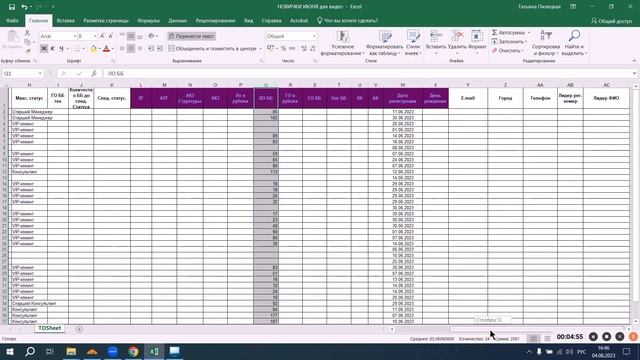Increase the font size
This screenshot has height=360, width=640.
coord(102,36)
